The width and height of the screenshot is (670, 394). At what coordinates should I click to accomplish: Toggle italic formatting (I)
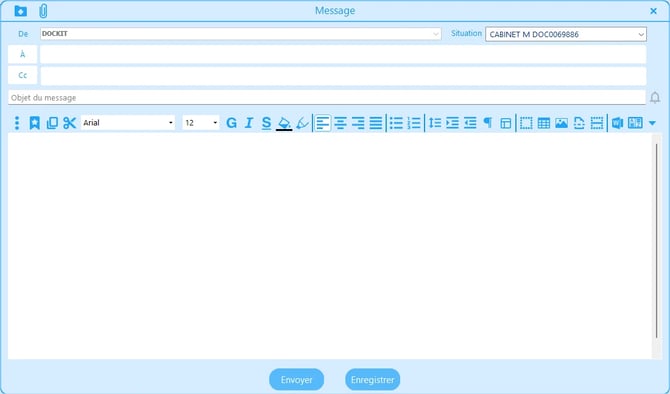249,123
